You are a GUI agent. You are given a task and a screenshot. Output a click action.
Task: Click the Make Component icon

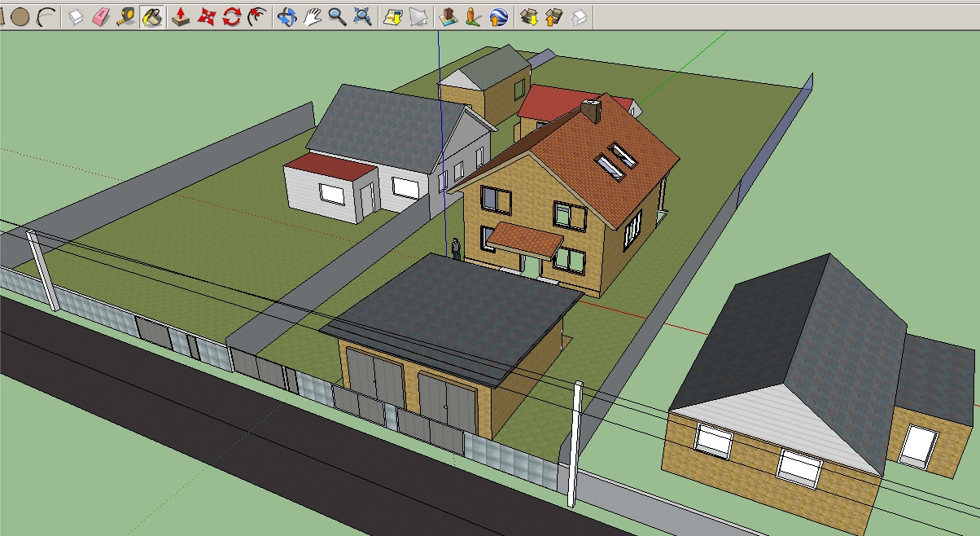77,16
